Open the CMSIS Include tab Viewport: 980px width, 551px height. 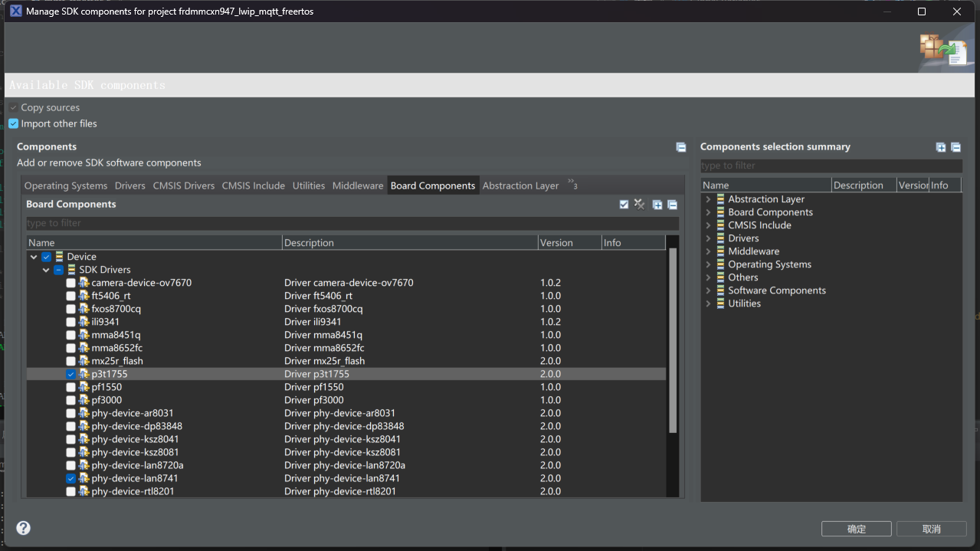tap(254, 185)
